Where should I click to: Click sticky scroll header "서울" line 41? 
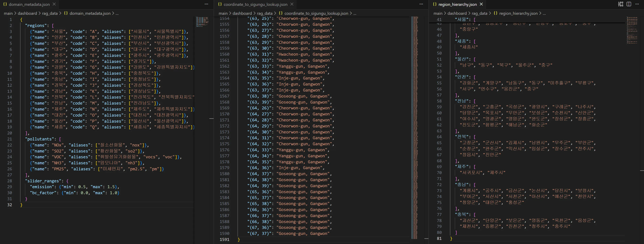[x=461, y=19]
